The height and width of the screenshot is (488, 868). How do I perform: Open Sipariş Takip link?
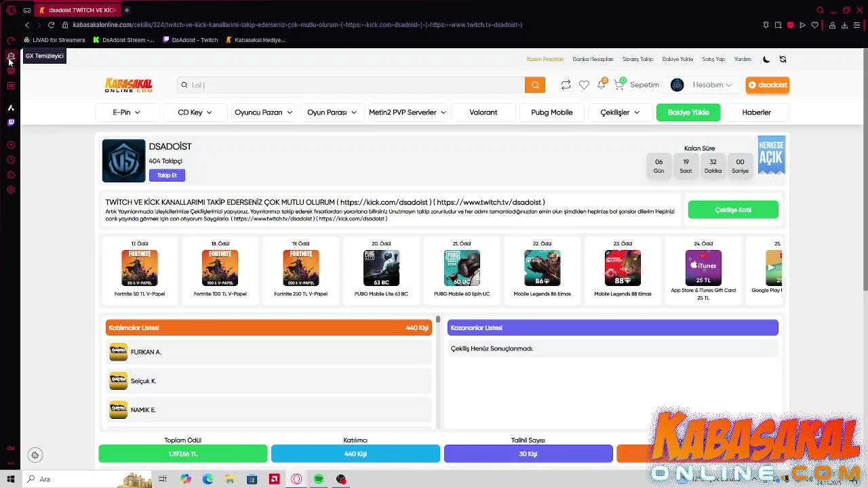click(637, 59)
